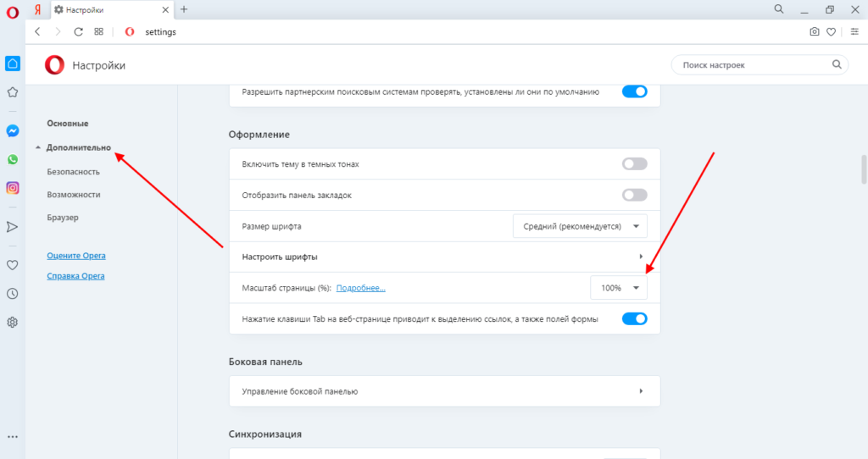This screenshot has height=459, width=868.
Task: Open Instagram in the sidebar
Action: (13, 188)
